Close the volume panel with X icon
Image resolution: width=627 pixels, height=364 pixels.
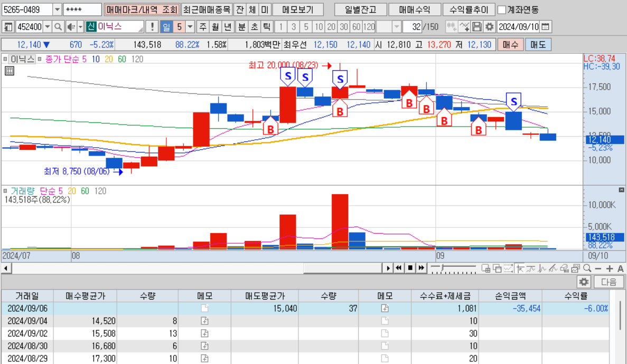click(x=621, y=190)
